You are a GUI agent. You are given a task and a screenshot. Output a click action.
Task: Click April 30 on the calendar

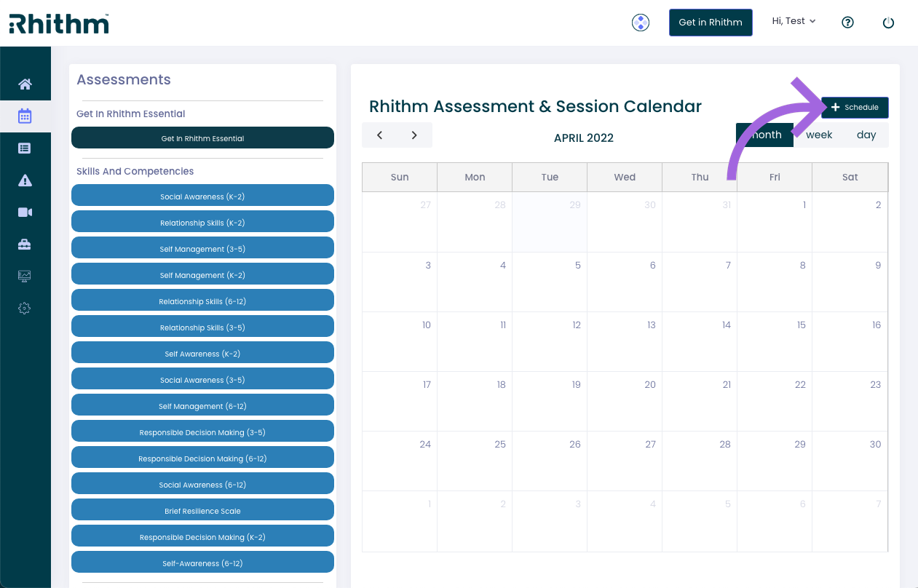point(850,461)
